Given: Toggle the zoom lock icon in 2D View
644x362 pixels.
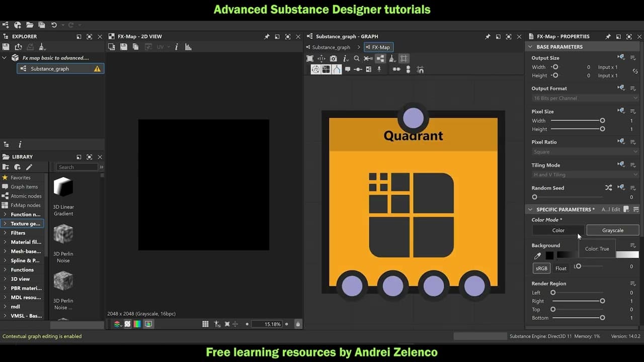Looking at the screenshot, I should pos(298,324).
